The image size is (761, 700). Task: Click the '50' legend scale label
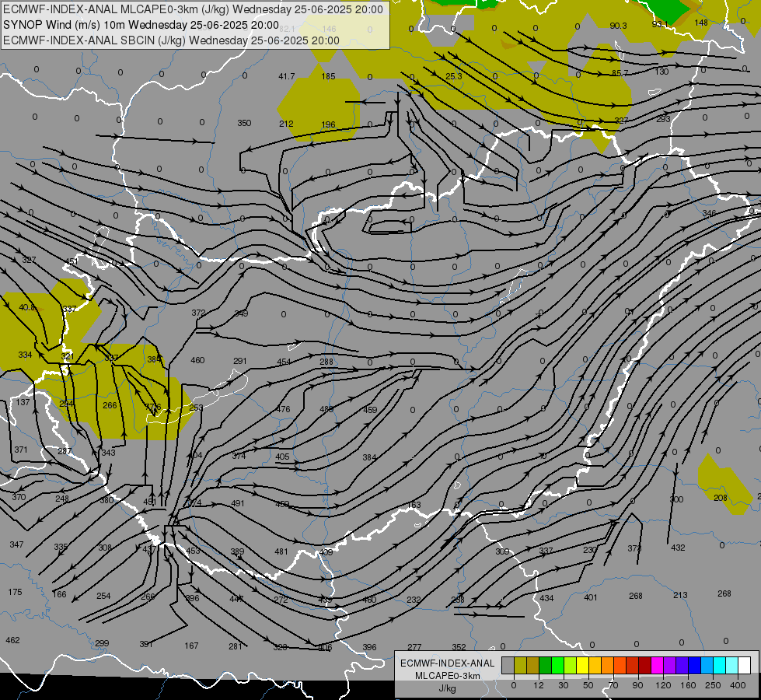coord(588,685)
